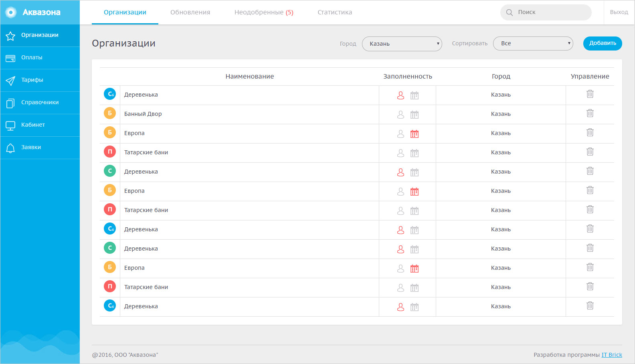Click the calendar icon in the Банный Двор row
This screenshot has height=364, width=635.
415,115
